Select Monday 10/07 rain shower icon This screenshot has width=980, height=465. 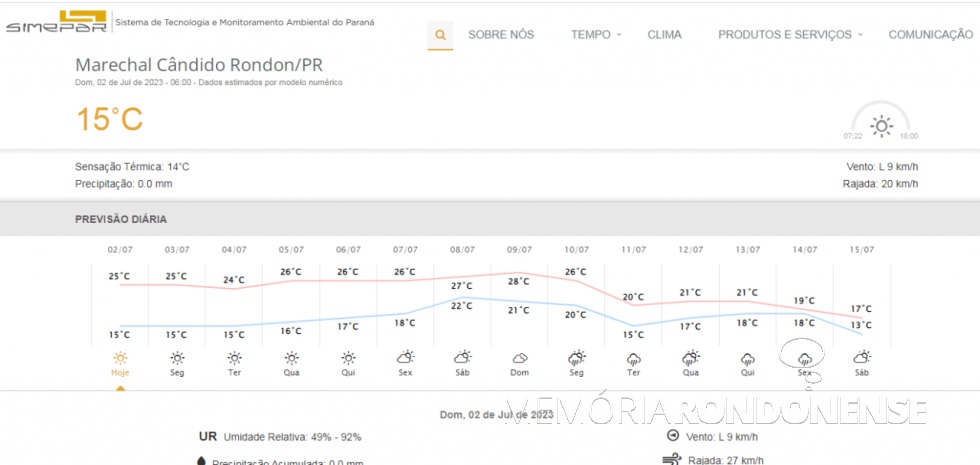(x=577, y=357)
